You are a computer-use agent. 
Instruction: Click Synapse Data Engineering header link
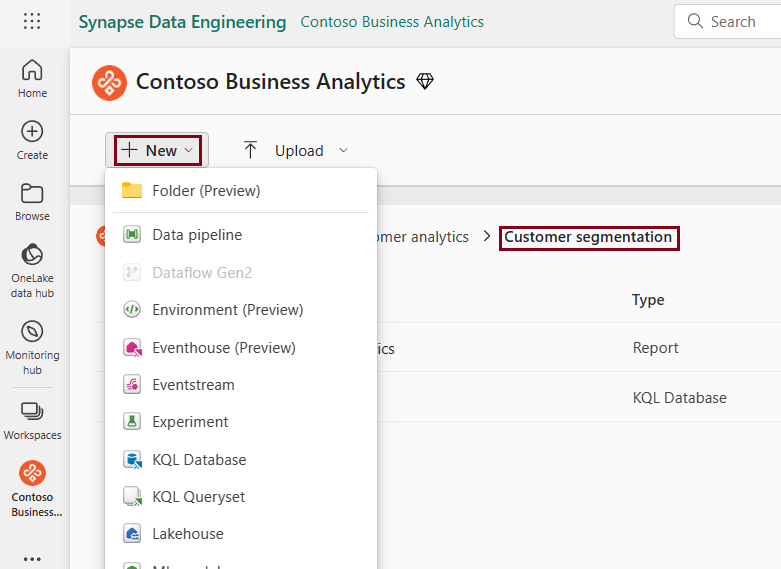pos(182,22)
